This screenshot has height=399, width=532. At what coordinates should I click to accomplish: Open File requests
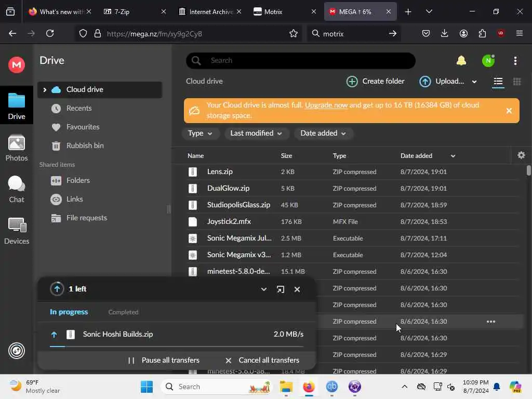87,218
